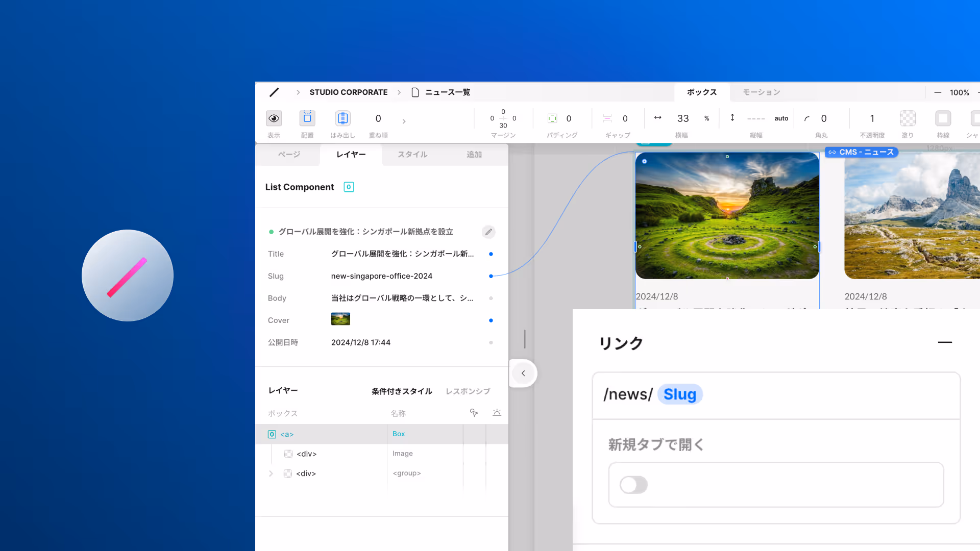The height and width of the screenshot is (551, 980).
Task: Enable the 新規タブで開く toggle switch
Action: point(633,485)
